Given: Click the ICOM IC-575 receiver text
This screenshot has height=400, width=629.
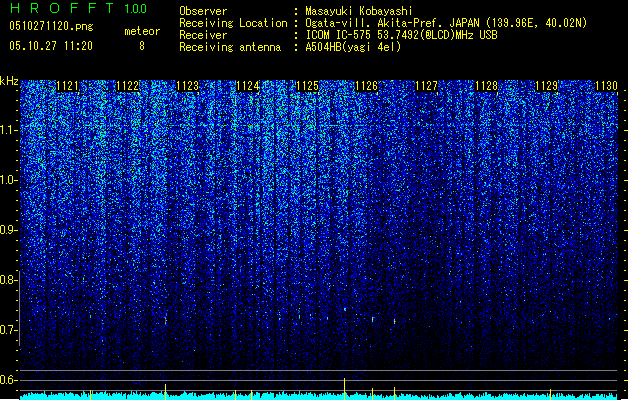Looking at the screenshot, I should tap(401, 35).
